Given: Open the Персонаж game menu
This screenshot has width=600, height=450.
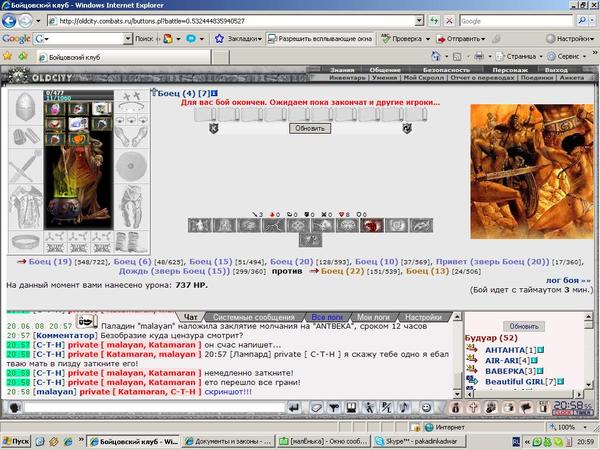Looking at the screenshot, I should 510,70.
